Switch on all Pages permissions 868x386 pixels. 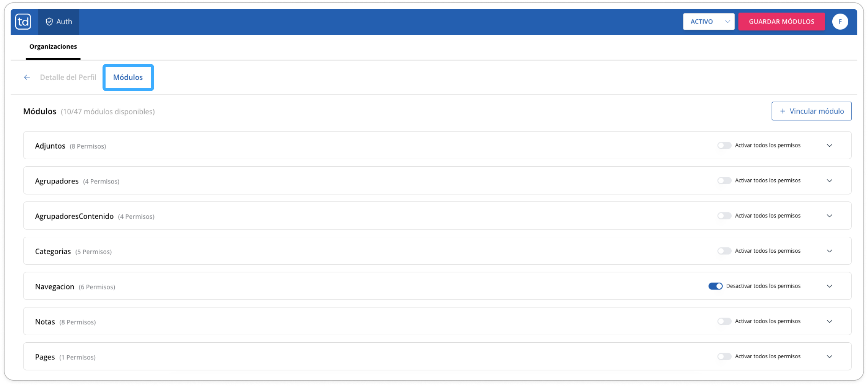tap(724, 356)
